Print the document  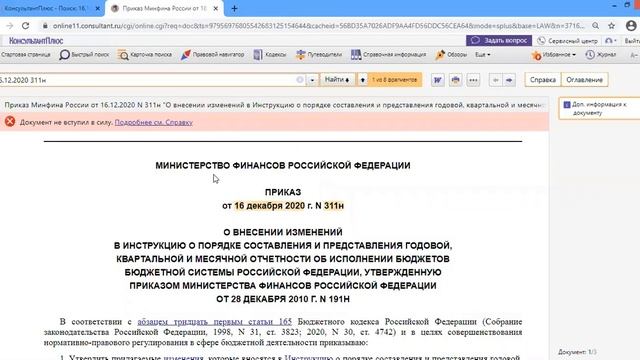(x=456, y=80)
